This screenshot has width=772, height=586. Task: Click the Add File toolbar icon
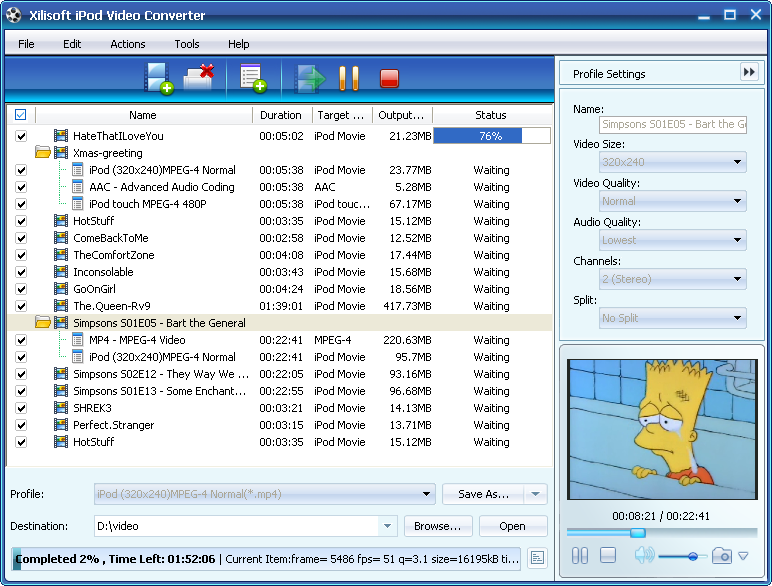tap(159, 78)
